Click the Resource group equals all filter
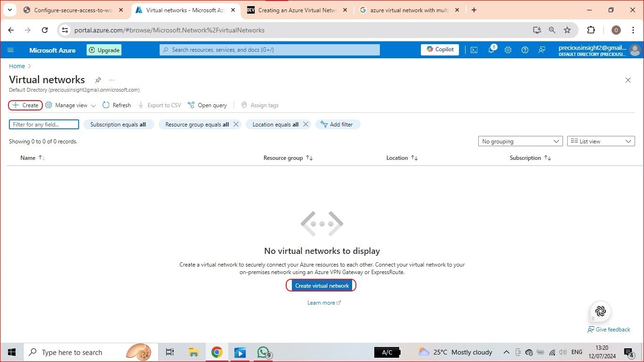The width and height of the screenshot is (644, 362). (x=197, y=125)
